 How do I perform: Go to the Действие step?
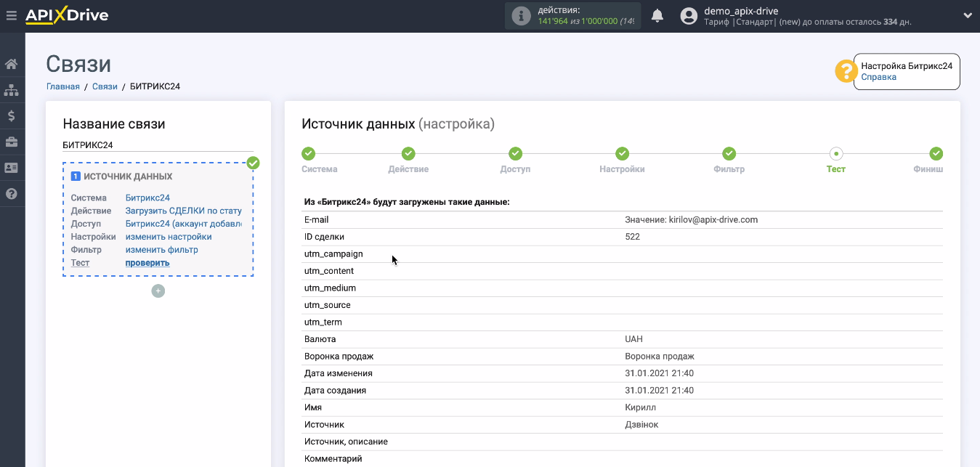point(408,169)
